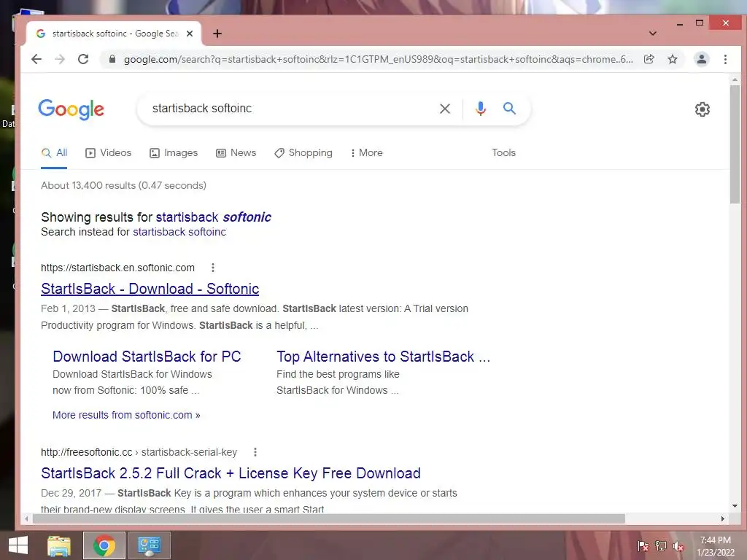The width and height of the screenshot is (747, 560).
Task: Open search Tools options
Action: (x=503, y=153)
